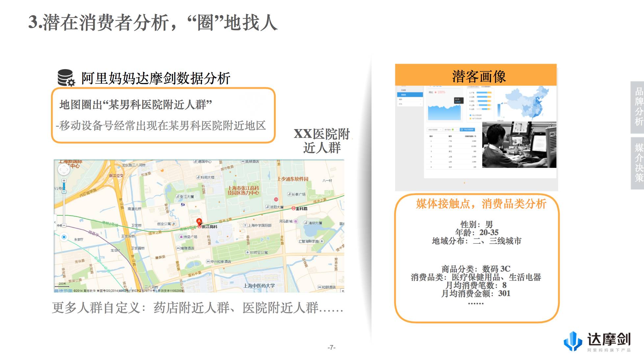The width and height of the screenshot is (644, 357).
Task: Click the 河马影城 cinema icon
Action: pos(296,221)
